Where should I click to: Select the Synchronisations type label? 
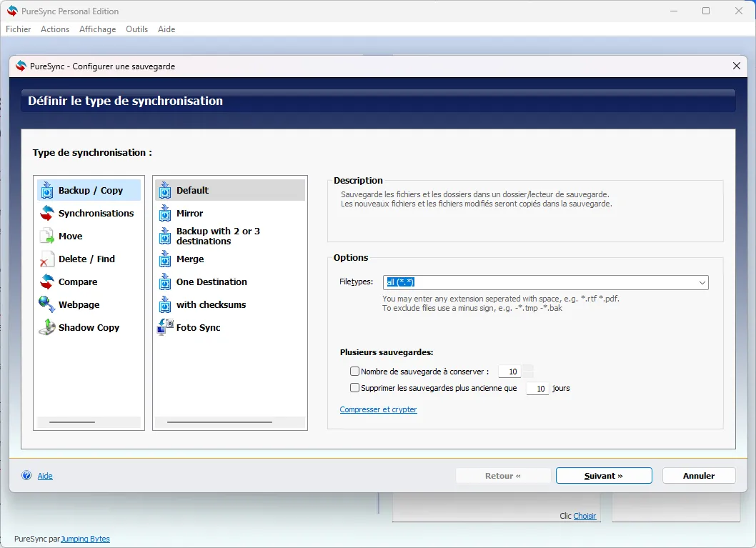(x=96, y=213)
